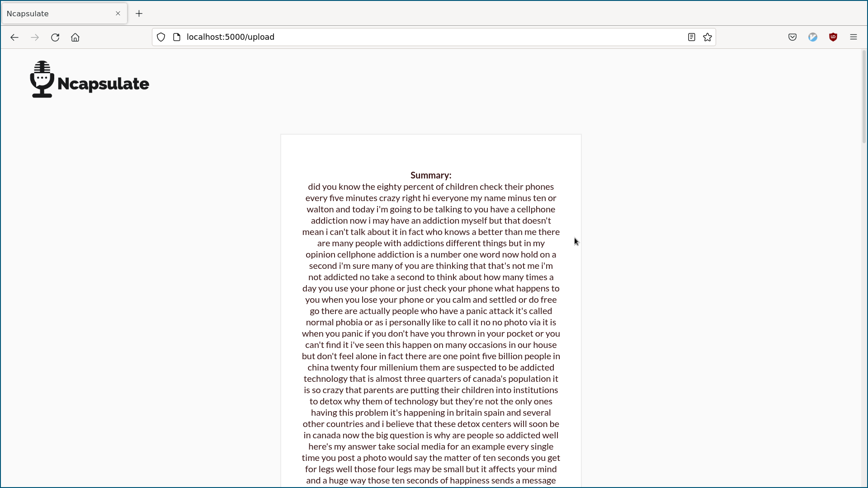This screenshot has height=488, width=868.
Task: Open the blue round extension icon
Action: 813,38
